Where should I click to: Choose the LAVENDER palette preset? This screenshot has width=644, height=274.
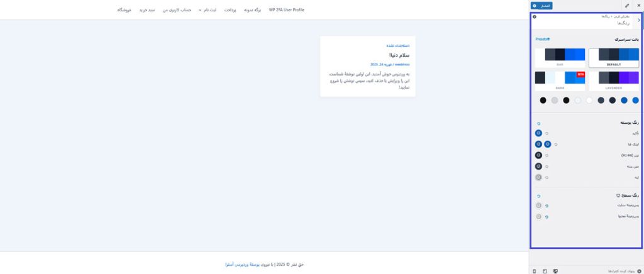tap(613, 80)
